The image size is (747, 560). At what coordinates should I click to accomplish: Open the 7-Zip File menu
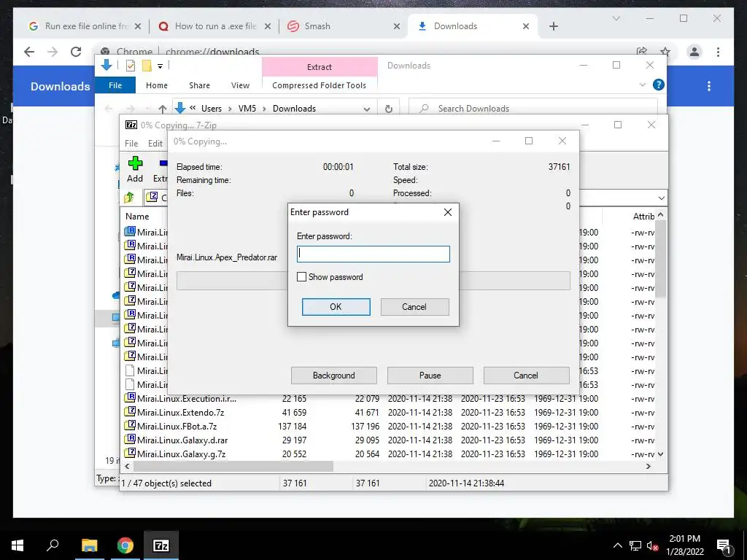131,144
